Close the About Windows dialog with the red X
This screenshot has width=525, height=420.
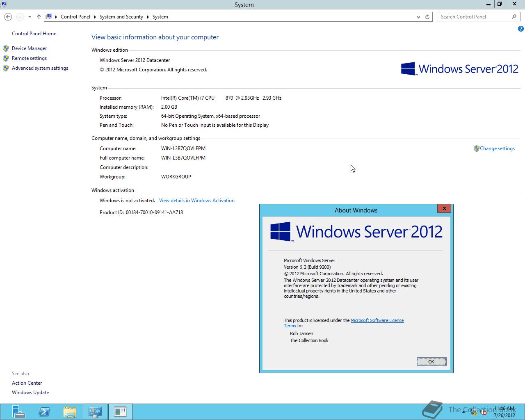click(x=444, y=208)
